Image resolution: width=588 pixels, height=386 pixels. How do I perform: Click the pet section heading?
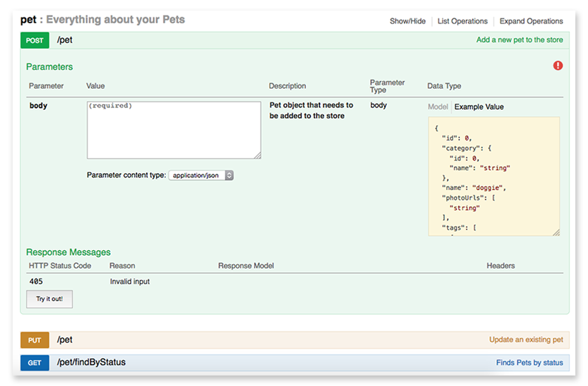pos(28,19)
